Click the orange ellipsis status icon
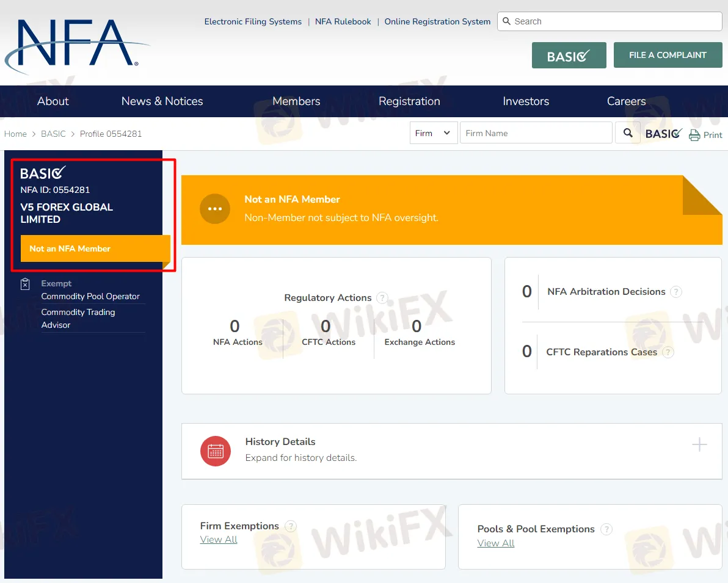The image size is (728, 583). [215, 209]
